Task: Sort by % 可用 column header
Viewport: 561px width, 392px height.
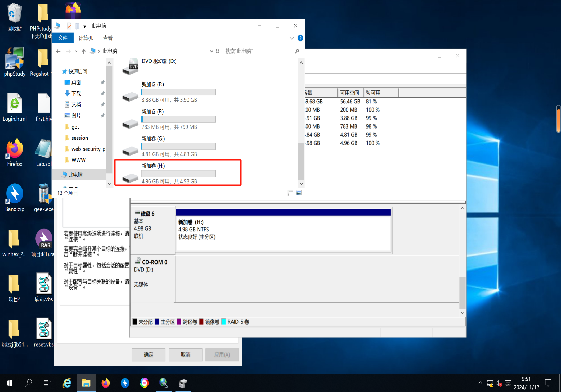Action: 381,93
